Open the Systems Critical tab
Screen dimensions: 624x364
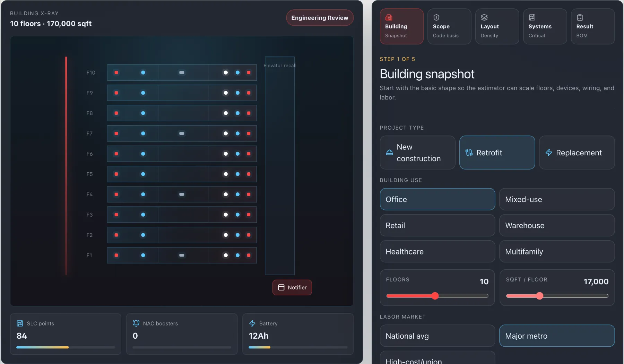point(545,26)
